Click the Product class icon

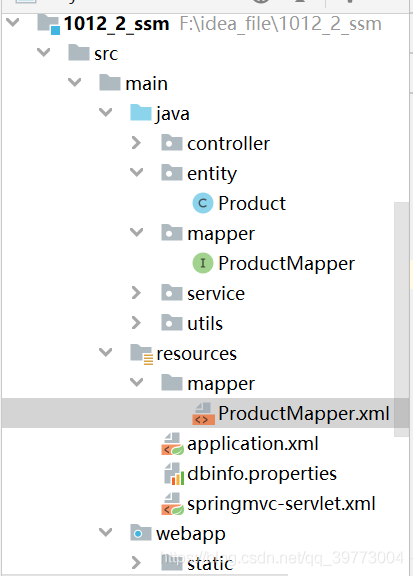tap(203, 203)
